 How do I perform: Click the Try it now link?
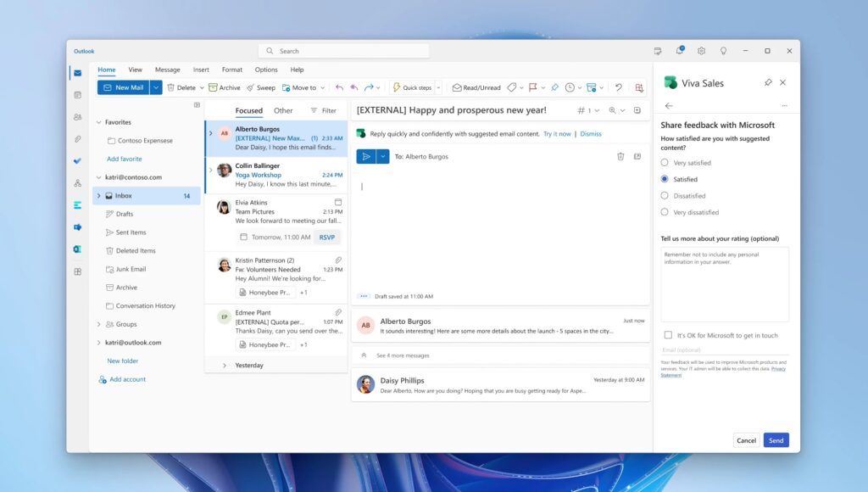pyautogui.click(x=557, y=134)
